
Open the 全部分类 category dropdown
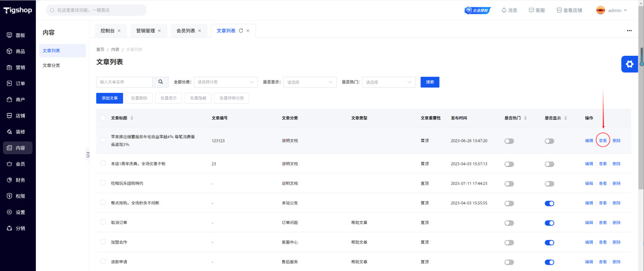coord(226,82)
